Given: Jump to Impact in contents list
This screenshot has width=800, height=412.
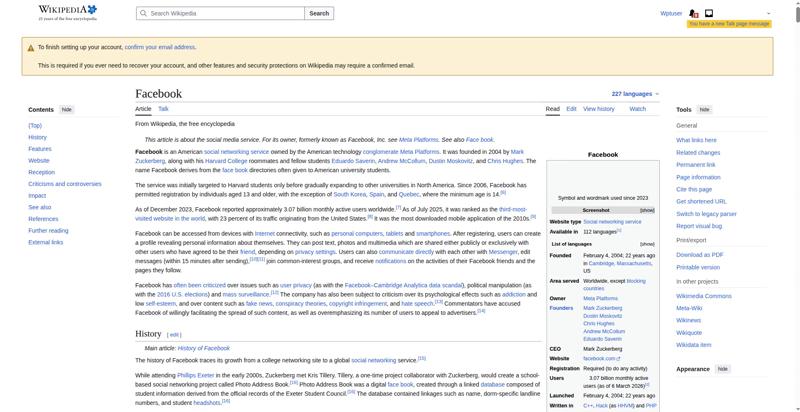Looking at the screenshot, I should tap(37, 196).
